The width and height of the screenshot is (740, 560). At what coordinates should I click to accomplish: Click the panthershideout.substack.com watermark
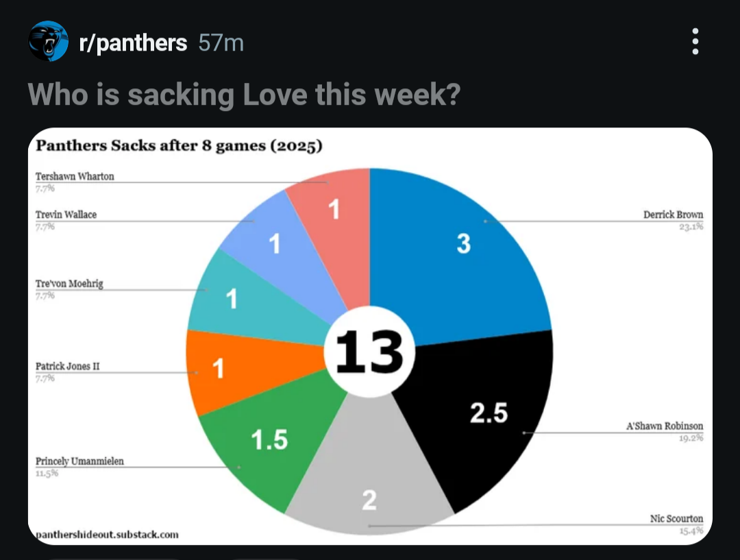click(x=107, y=534)
